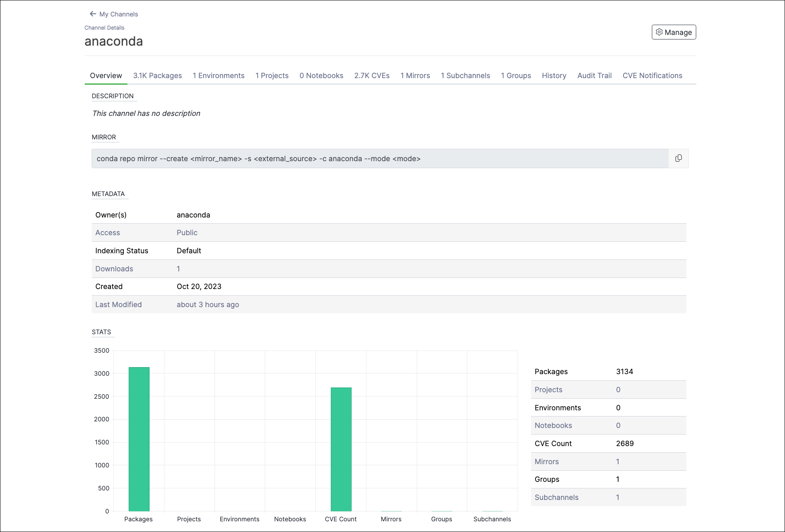The image size is (785, 532).
Task: Open the 1 Projects tab
Action: tap(272, 76)
